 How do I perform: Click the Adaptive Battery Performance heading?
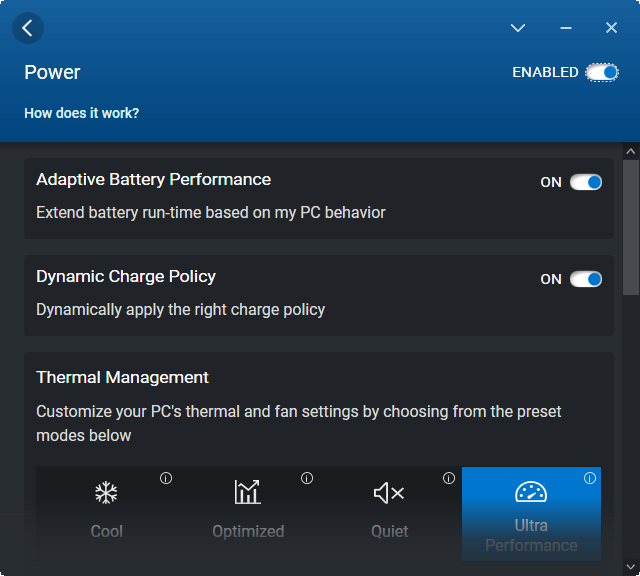(153, 179)
